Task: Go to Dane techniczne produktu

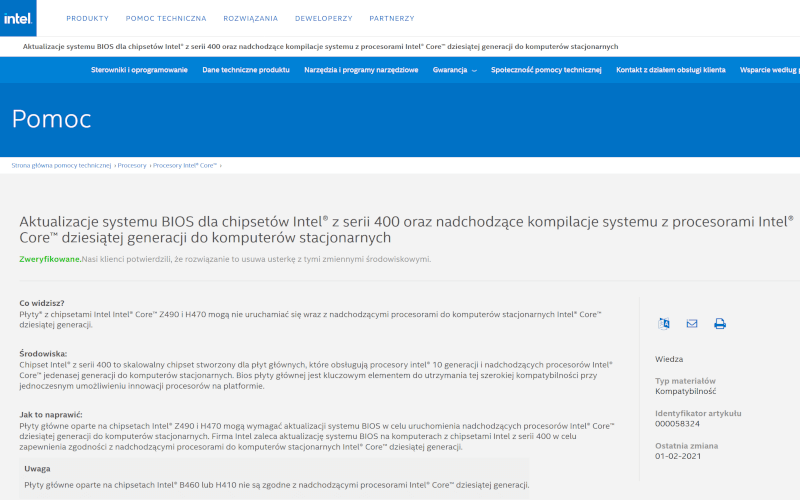Action: point(245,70)
